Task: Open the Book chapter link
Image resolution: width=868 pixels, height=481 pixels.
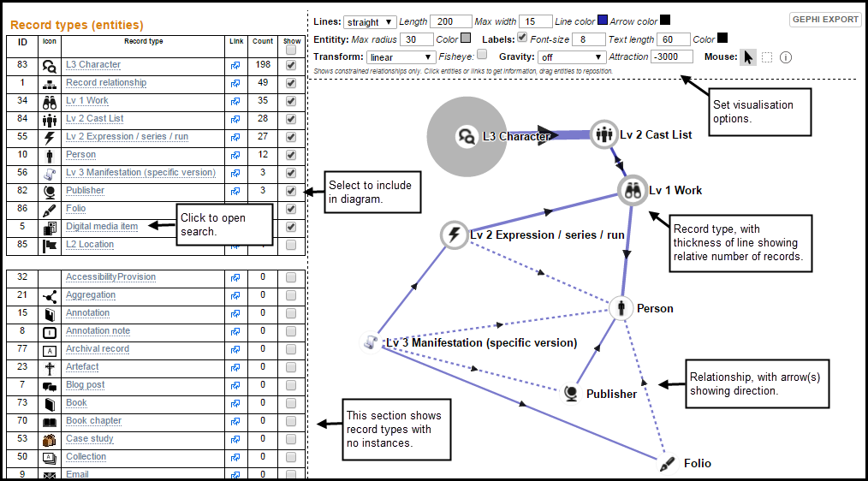Action: [x=93, y=421]
